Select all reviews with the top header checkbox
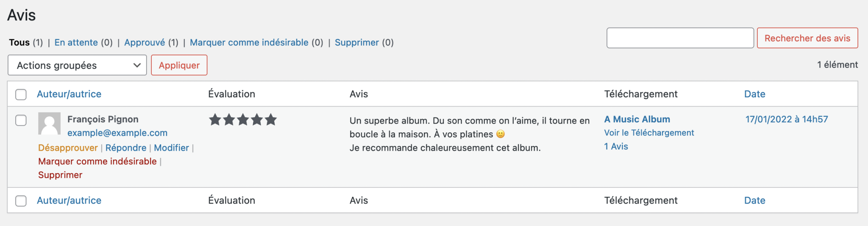This screenshot has height=226, width=868. [21, 94]
